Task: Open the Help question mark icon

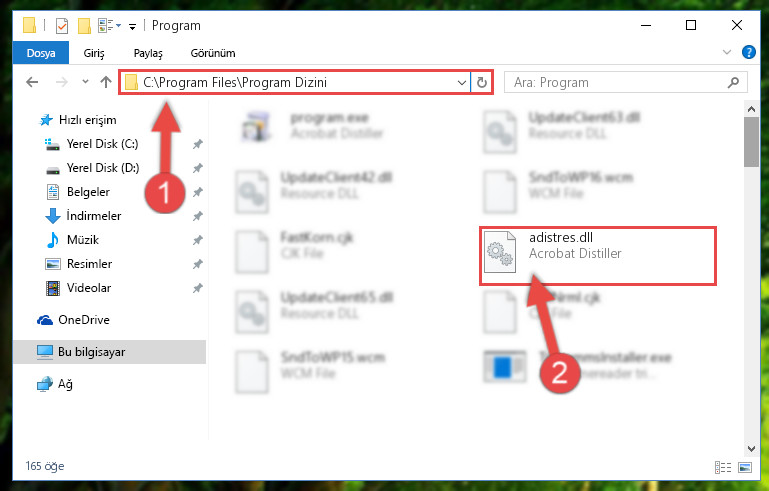Action: click(x=748, y=52)
